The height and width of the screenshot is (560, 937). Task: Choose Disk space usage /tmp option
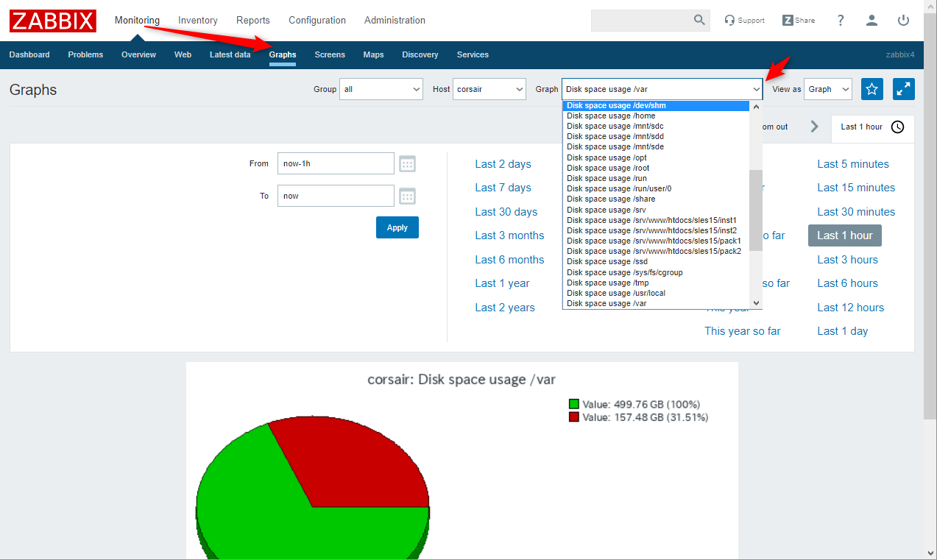coord(656,283)
